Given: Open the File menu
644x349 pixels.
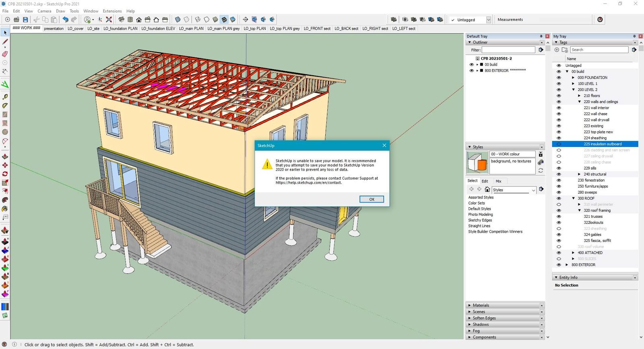Looking at the screenshot, I should pyautogui.click(x=6, y=11).
